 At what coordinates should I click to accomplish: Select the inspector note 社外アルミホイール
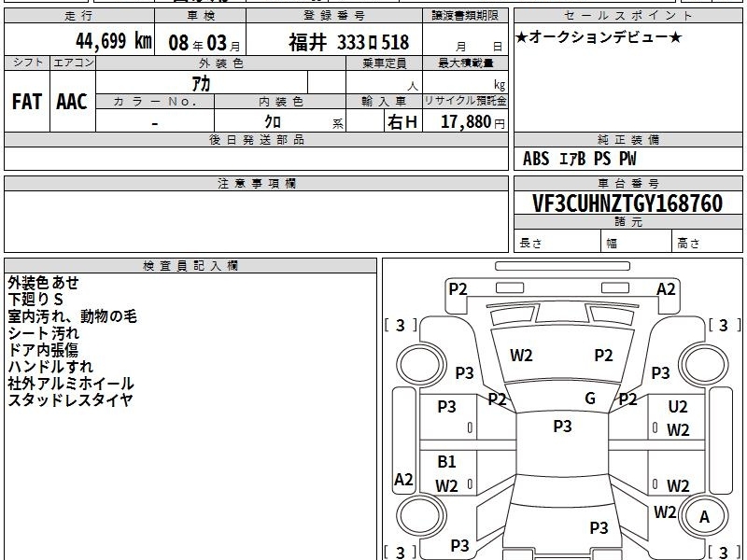pos(71,384)
